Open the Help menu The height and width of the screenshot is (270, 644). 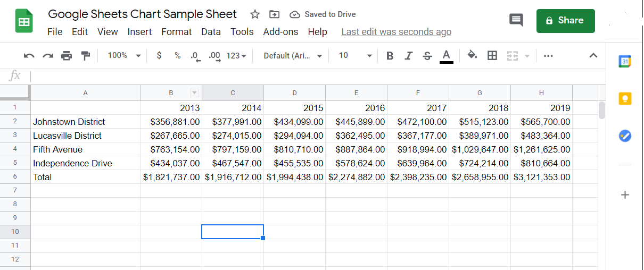click(317, 32)
